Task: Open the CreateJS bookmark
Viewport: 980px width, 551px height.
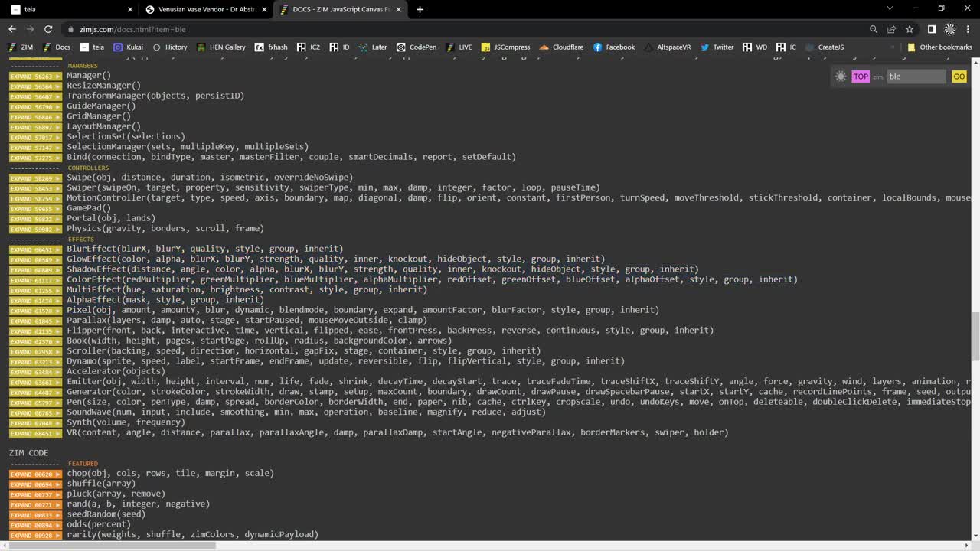Action: 824,47
